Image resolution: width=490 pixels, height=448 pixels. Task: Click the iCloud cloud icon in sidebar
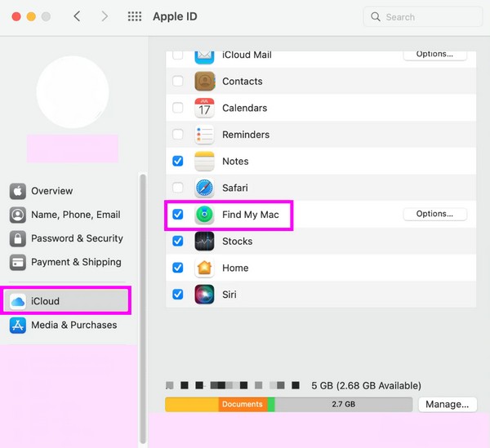coord(18,301)
